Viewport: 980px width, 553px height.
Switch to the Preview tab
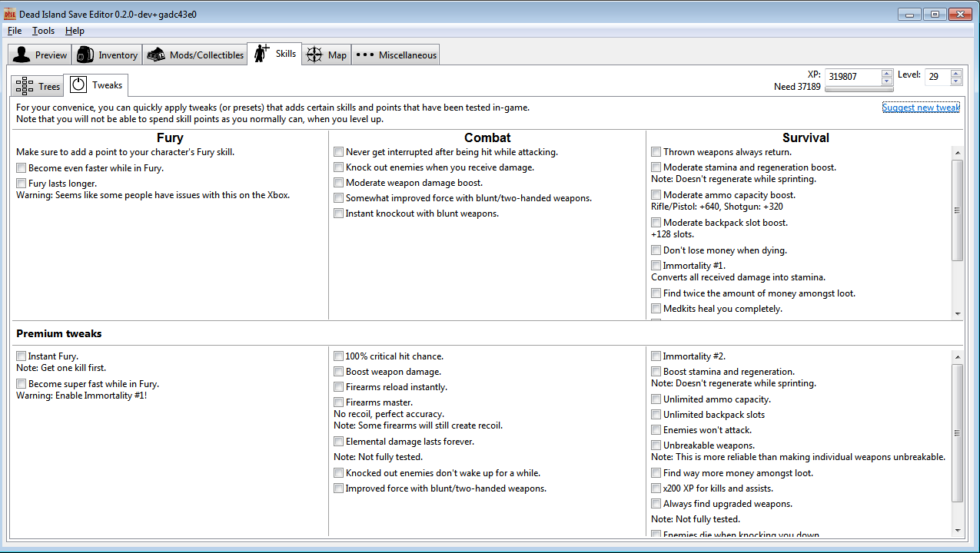(40, 55)
